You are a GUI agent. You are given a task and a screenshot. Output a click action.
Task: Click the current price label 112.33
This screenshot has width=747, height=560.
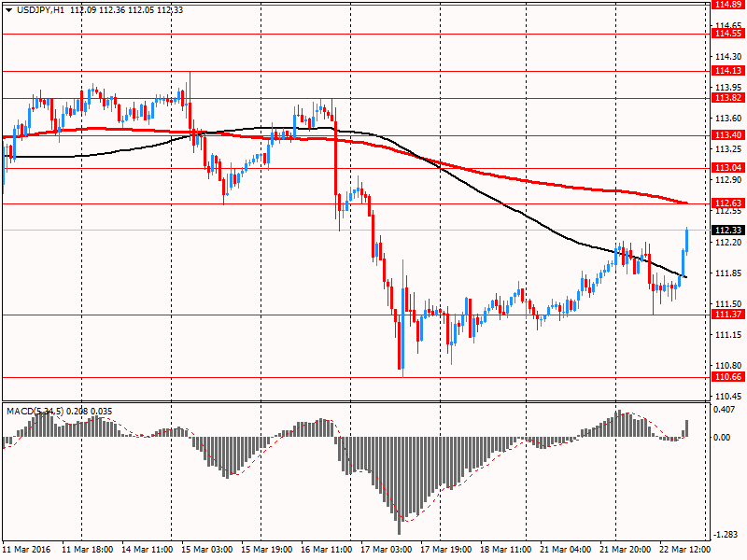(728, 231)
